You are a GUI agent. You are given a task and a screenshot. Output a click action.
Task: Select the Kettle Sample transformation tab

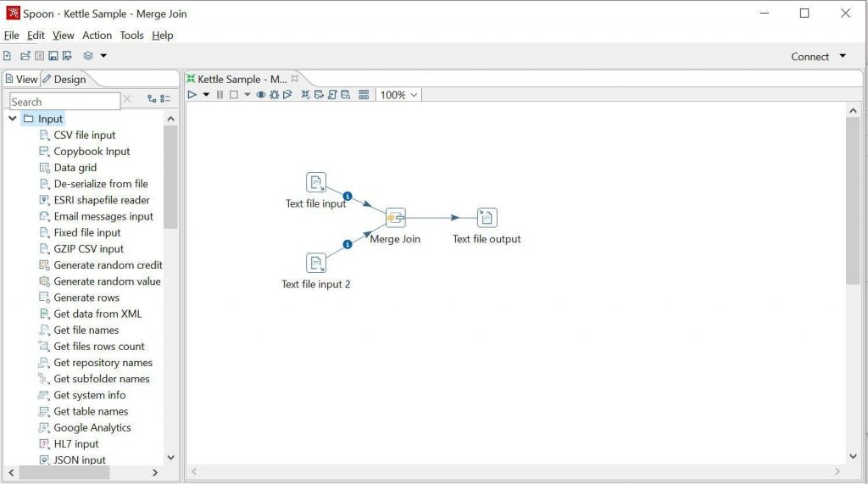pos(242,79)
